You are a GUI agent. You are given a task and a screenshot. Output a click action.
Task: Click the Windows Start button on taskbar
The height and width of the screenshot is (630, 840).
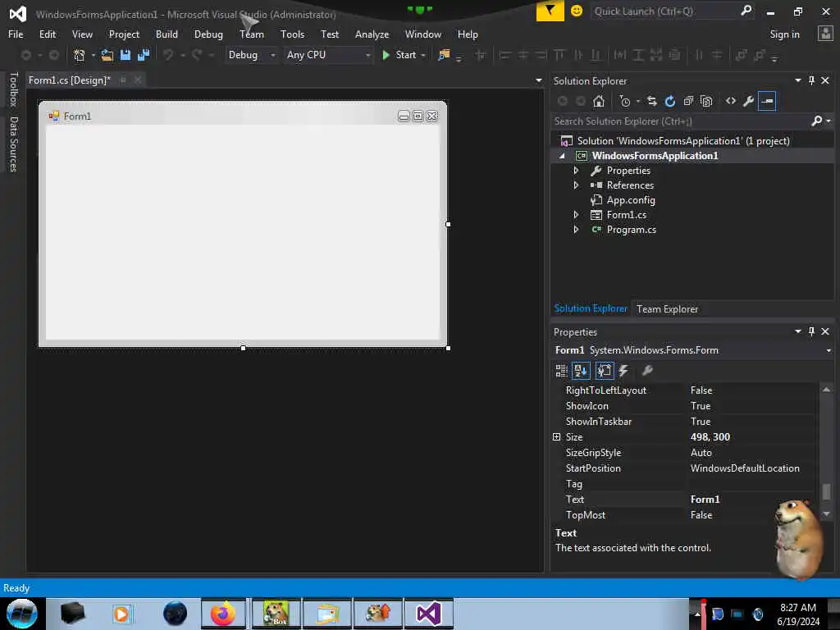[21, 614]
